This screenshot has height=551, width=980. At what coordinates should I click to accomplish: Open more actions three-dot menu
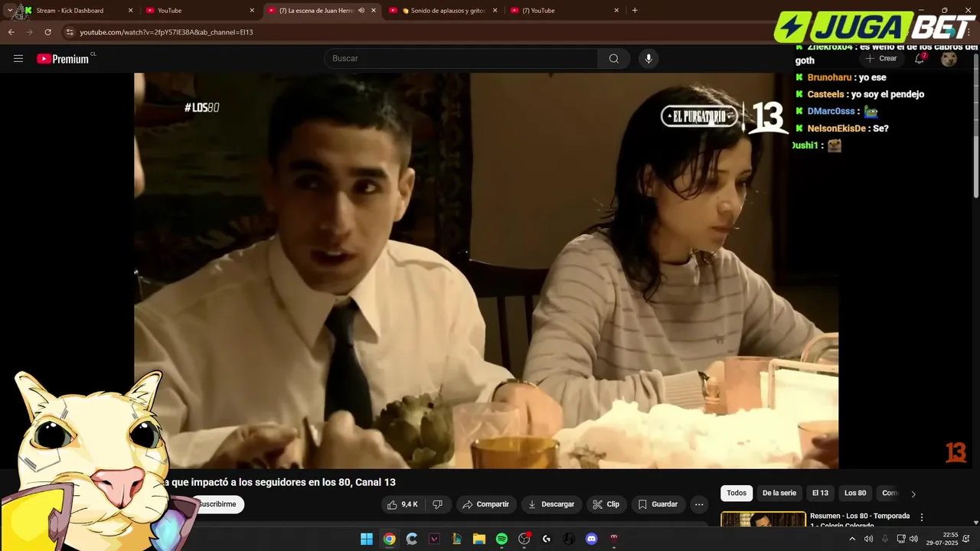699,504
